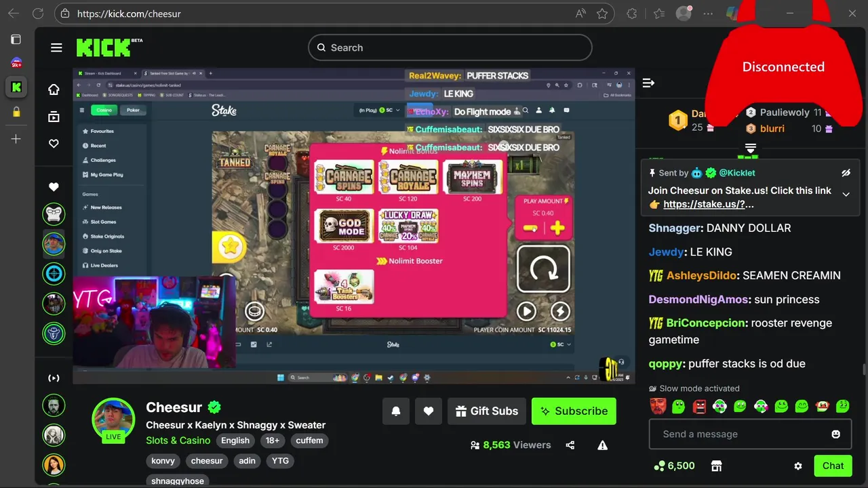Click the Cheesur verified badge
The width and height of the screenshot is (868, 488).
214,407
